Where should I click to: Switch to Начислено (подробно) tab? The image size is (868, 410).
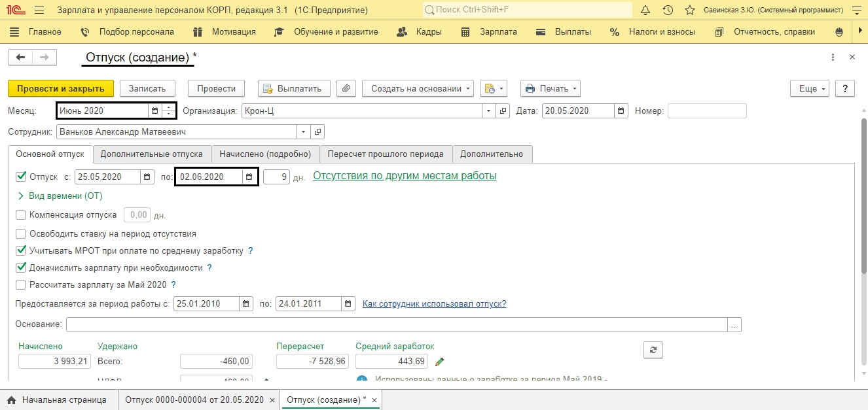(x=265, y=154)
